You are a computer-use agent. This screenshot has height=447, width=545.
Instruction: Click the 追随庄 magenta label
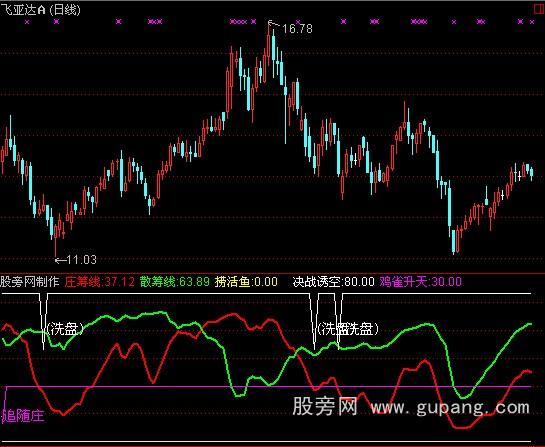pos(23,415)
